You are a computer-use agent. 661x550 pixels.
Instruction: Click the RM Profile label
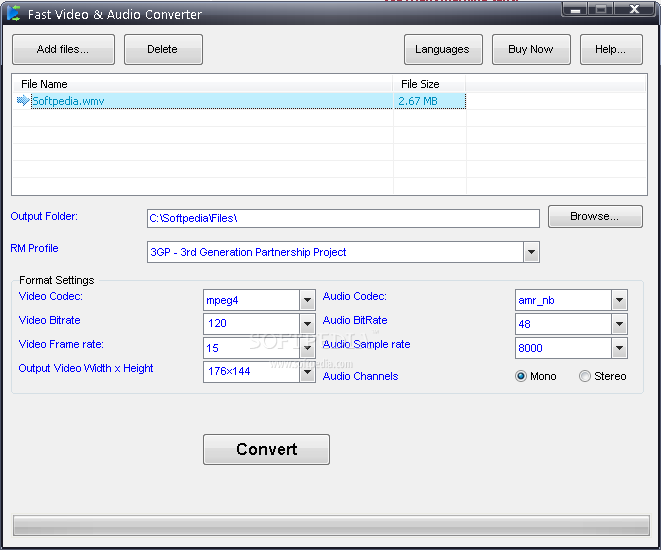point(34,248)
